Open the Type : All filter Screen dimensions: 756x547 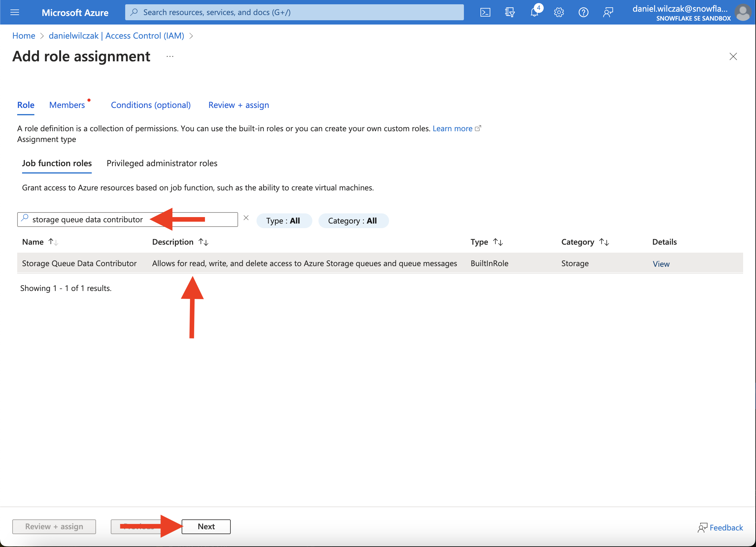284,220
